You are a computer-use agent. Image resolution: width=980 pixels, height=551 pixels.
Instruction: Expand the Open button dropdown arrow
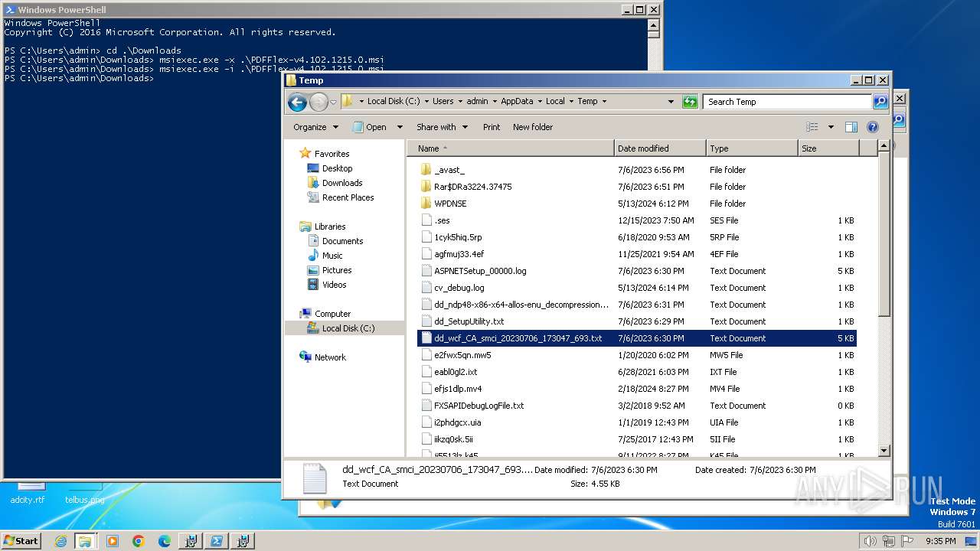tap(398, 127)
